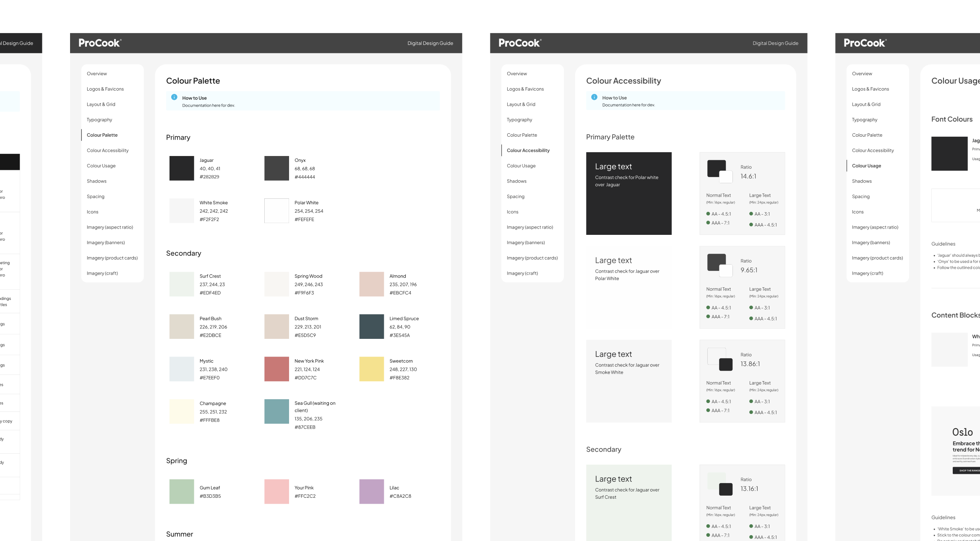
Task: Select the Sea Gull colour swatch
Action: (x=276, y=411)
